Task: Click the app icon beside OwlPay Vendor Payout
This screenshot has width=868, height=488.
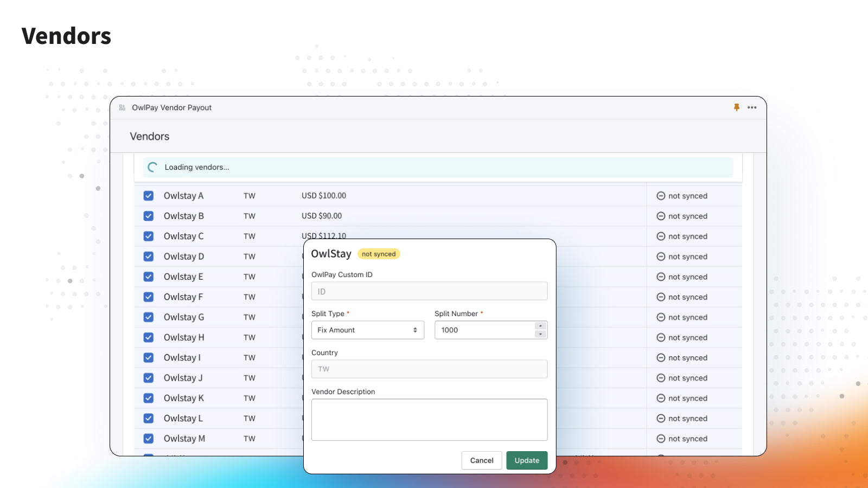Action: click(x=122, y=107)
